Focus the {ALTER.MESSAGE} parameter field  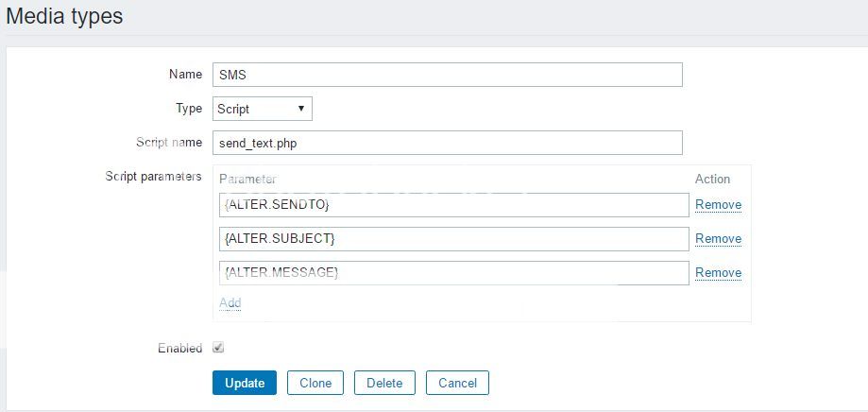tap(453, 273)
